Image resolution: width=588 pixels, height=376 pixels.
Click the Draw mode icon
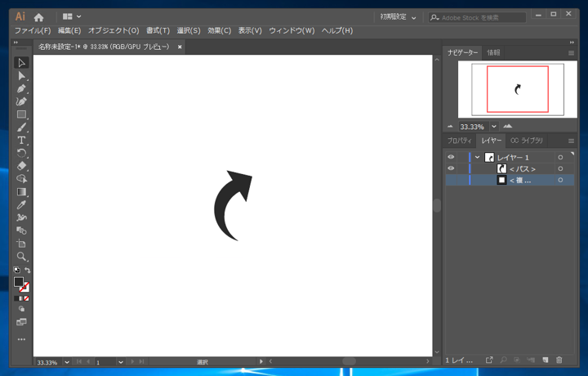[21, 309]
